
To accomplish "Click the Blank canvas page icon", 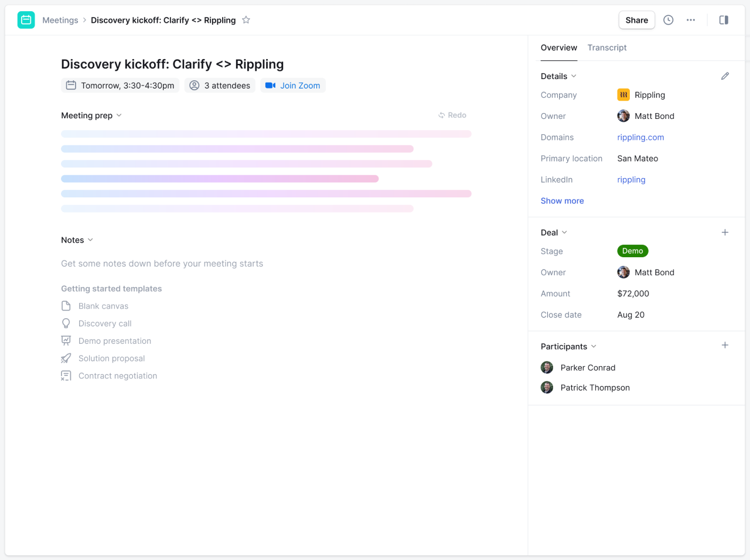I will click(x=66, y=306).
